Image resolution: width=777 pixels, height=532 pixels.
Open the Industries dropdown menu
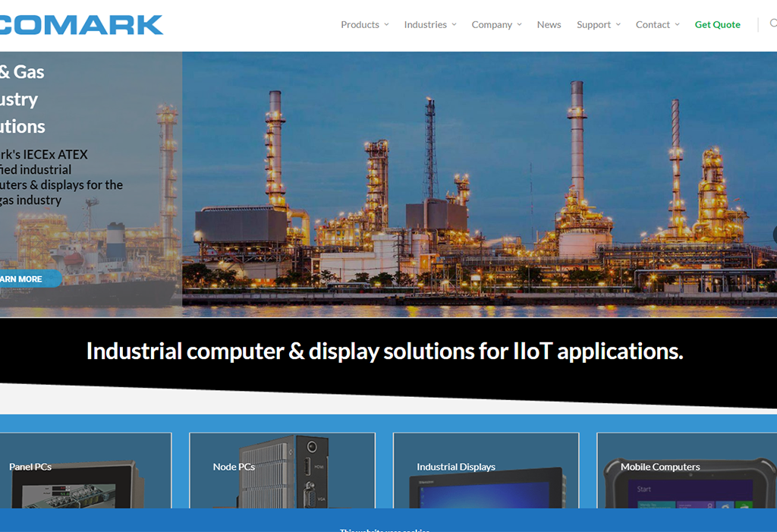pyautogui.click(x=429, y=24)
